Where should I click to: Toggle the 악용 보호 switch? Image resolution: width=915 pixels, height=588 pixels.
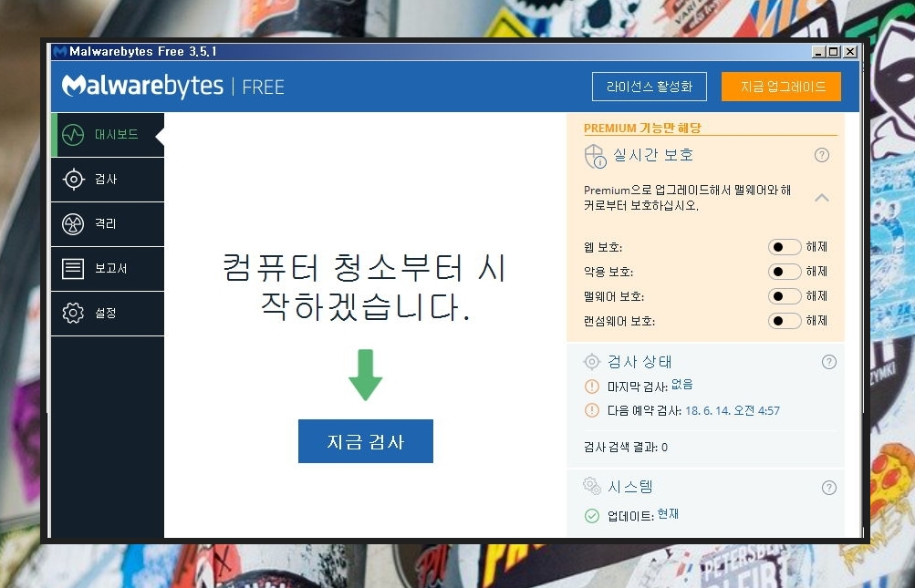785,272
